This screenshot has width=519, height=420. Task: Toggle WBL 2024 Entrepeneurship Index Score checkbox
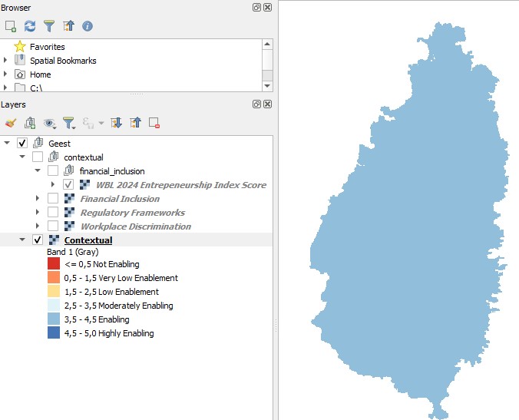[68, 184]
